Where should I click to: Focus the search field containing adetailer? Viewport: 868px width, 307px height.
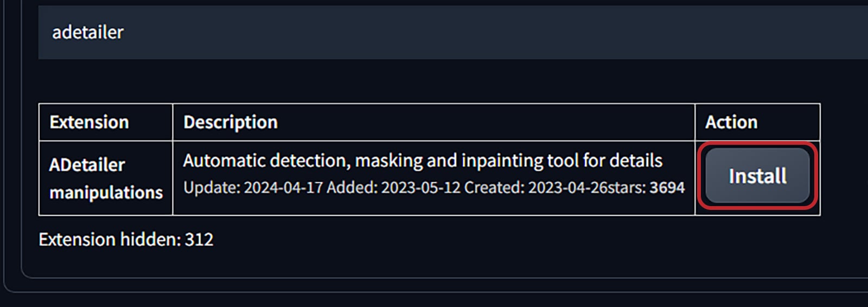point(453,33)
